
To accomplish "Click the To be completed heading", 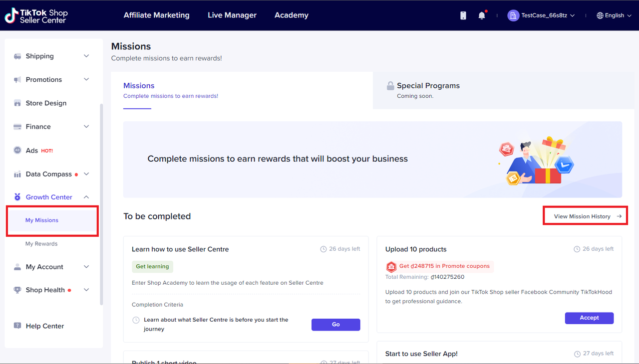I will tap(157, 216).
